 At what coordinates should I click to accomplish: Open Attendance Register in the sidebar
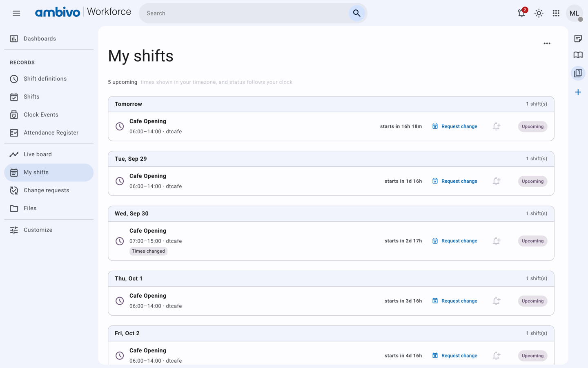tap(49, 132)
